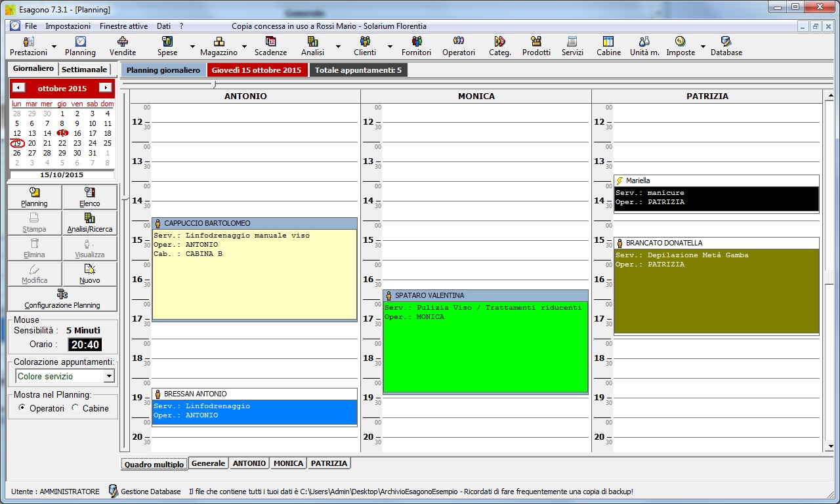This screenshot has width=840, height=504.
Task: Open Unità m. from the toolbar
Action: pos(644,46)
